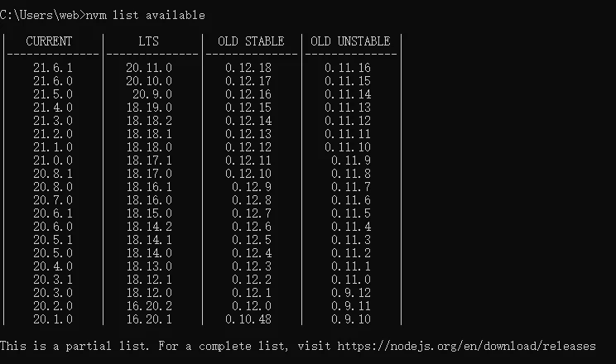
Task: Click old unstable version 0.9.10
Action: 351,319
